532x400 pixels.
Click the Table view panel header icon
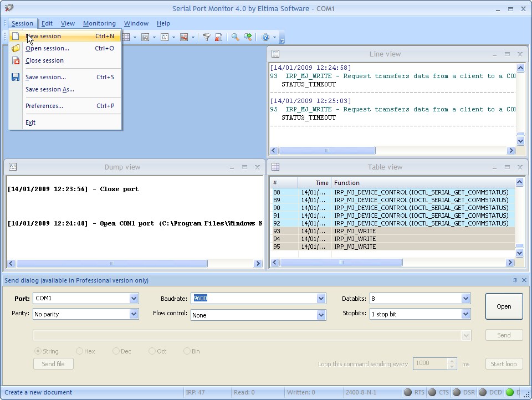(275, 167)
